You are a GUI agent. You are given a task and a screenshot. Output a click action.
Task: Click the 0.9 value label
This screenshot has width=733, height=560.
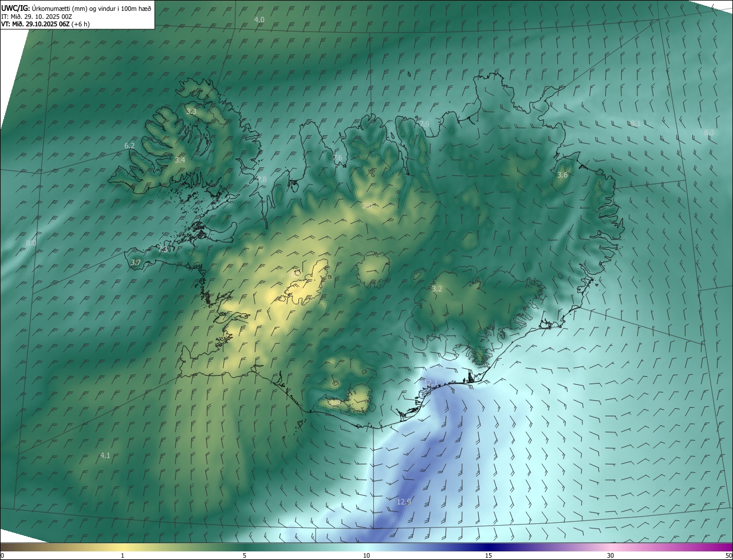click(296, 274)
